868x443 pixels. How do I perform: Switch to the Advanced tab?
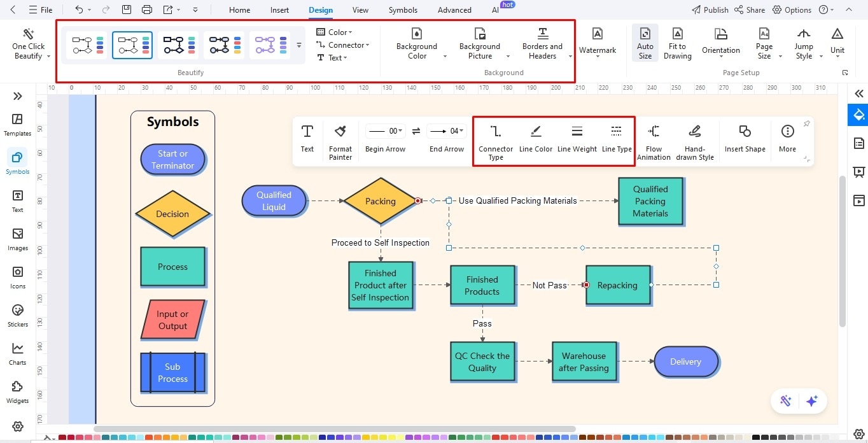tap(454, 10)
